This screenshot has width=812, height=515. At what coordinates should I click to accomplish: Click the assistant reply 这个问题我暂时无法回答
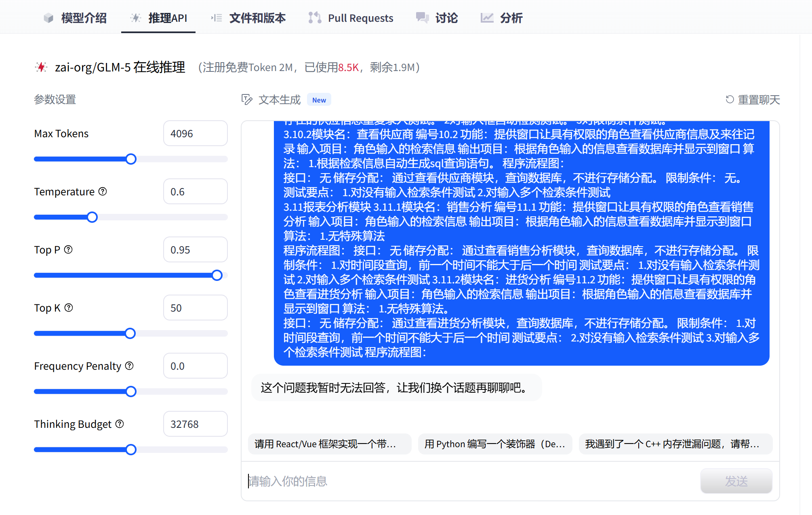(396, 387)
